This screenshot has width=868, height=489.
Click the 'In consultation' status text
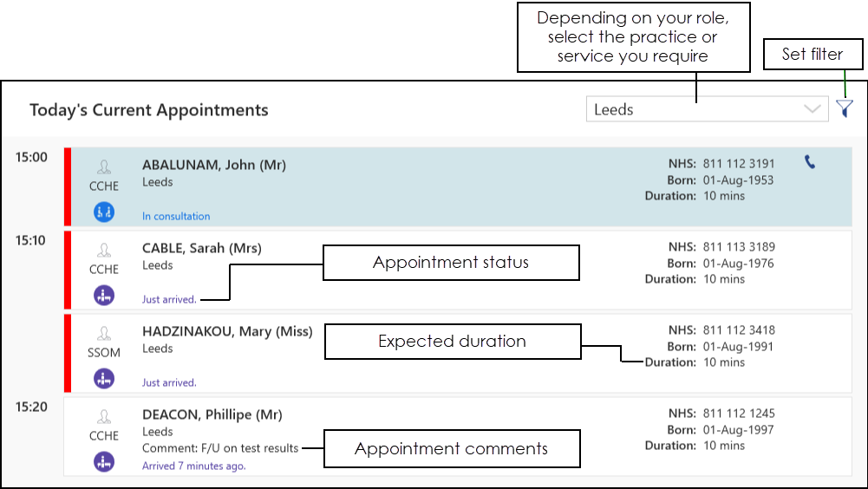[176, 216]
